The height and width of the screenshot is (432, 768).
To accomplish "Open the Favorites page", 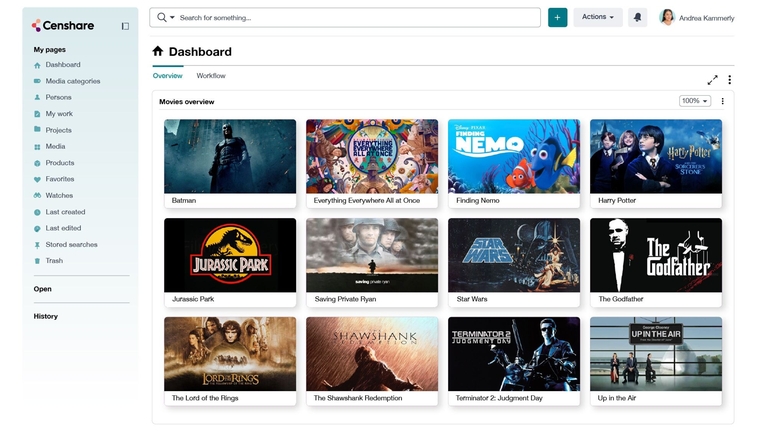I will (60, 179).
